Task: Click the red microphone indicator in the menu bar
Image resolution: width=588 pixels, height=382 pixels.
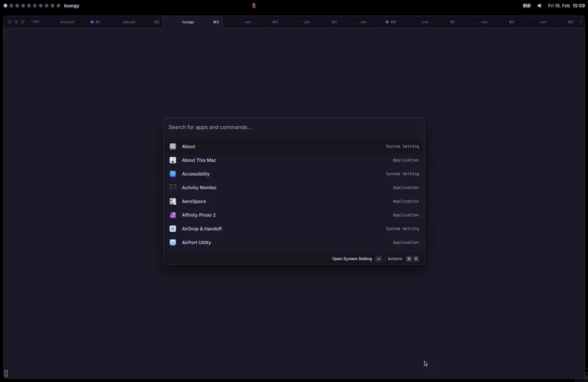Action: [253, 5]
